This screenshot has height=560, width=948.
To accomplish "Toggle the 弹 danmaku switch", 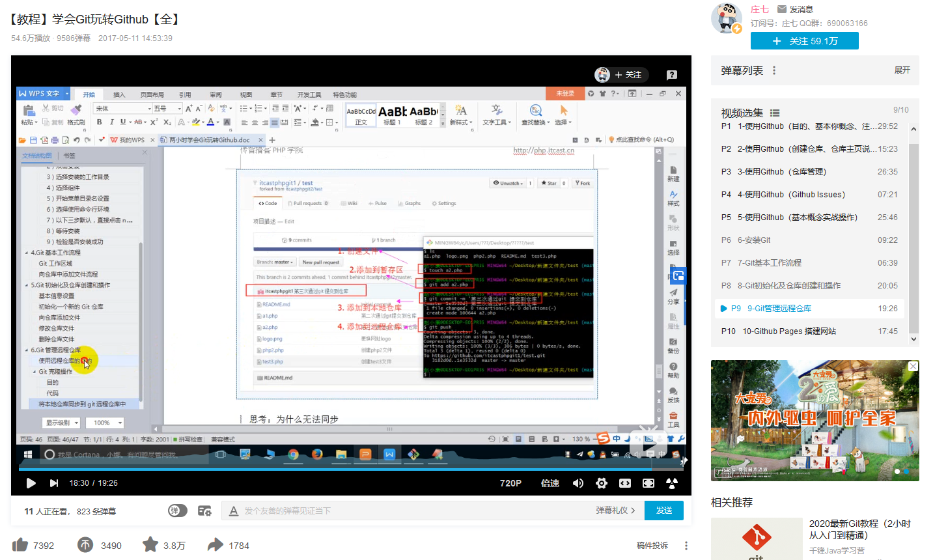I will tap(178, 511).
